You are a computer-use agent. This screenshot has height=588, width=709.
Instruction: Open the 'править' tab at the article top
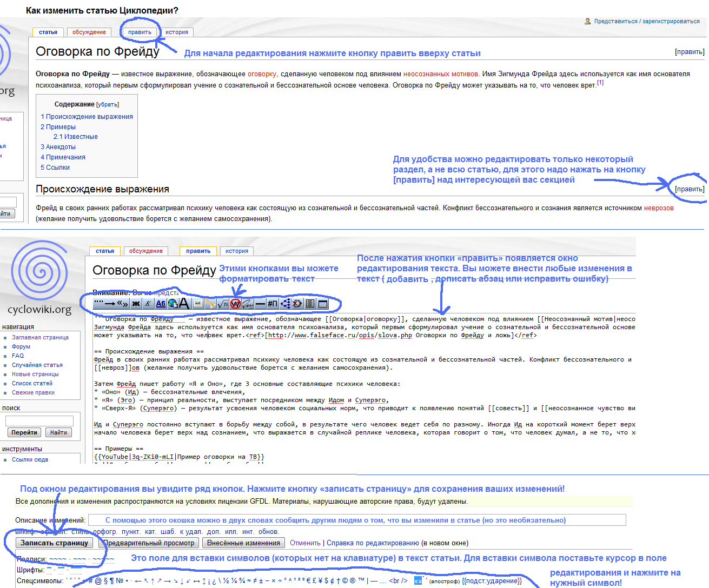[140, 32]
